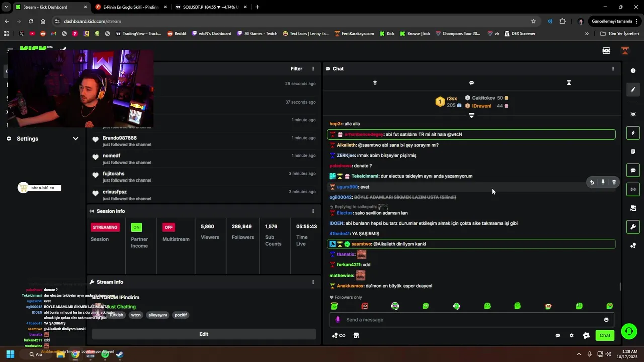The width and height of the screenshot is (644, 362).
Task: Click the Filter button in activity feed
Action: pyautogui.click(x=296, y=69)
